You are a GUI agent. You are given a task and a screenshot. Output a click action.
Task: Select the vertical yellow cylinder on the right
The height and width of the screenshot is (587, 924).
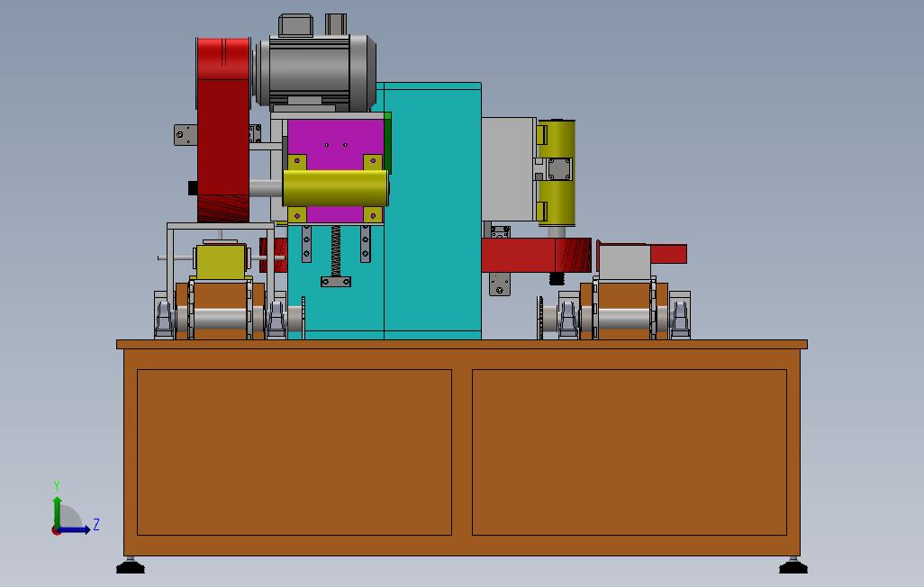pos(557,173)
